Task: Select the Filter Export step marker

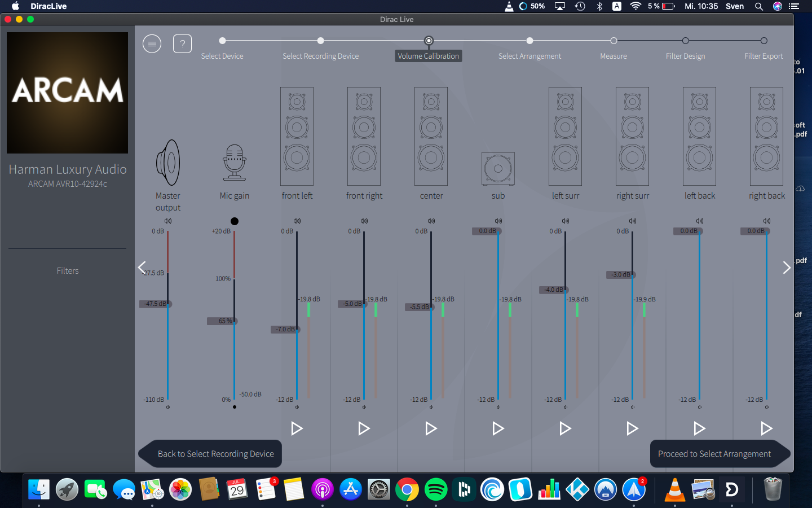Action: pyautogui.click(x=764, y=41)
